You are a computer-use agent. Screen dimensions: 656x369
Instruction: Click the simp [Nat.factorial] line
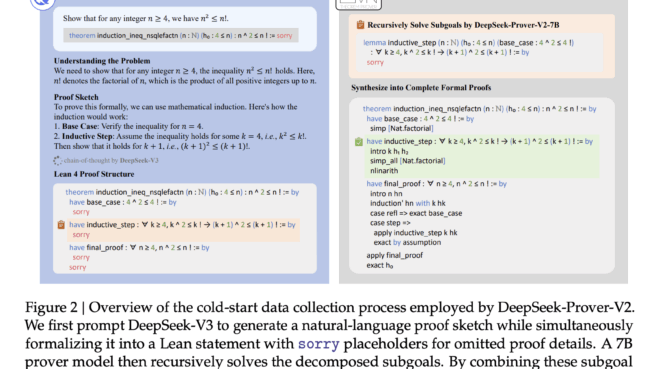tap(402, 128)
